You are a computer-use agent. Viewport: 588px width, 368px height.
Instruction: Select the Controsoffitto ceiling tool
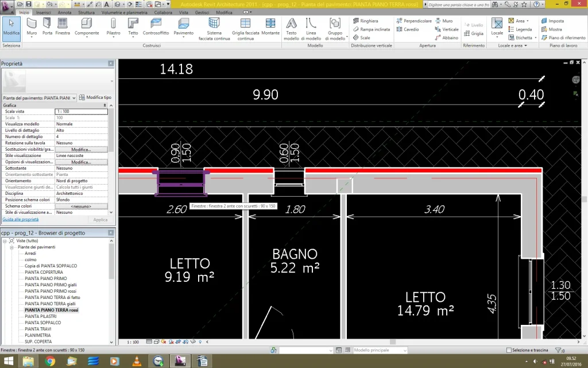156,28
